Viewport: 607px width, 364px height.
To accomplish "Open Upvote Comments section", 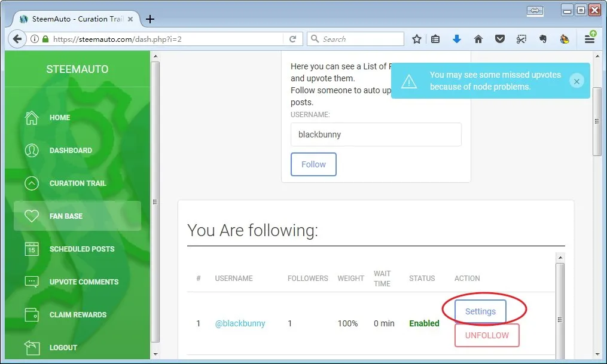I will tap(77, 282).
